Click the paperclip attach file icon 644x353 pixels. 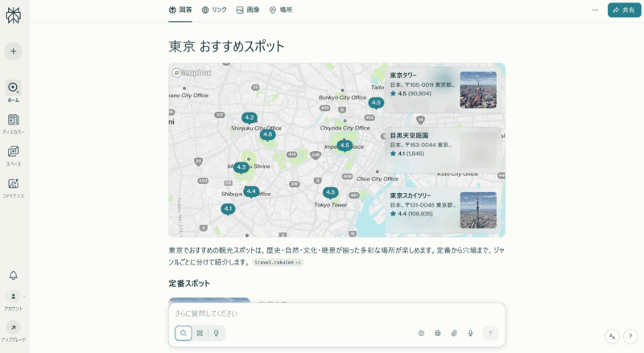[x=454, y=333]
